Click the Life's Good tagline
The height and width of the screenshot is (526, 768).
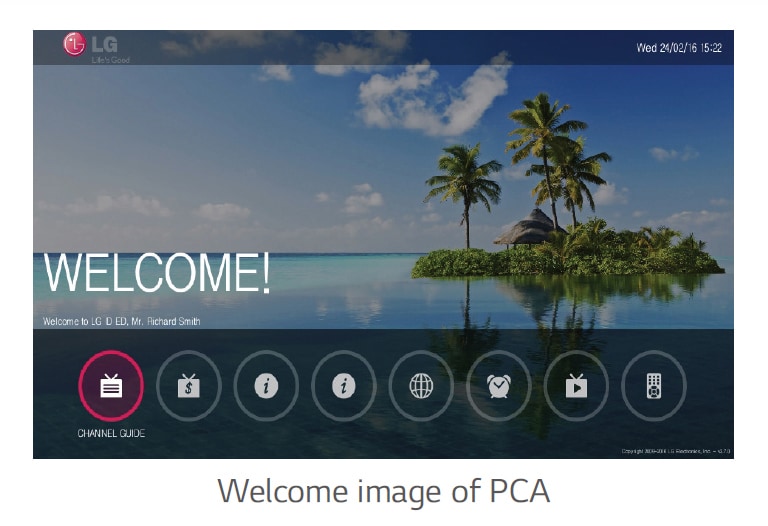click(x=111, y=60)
